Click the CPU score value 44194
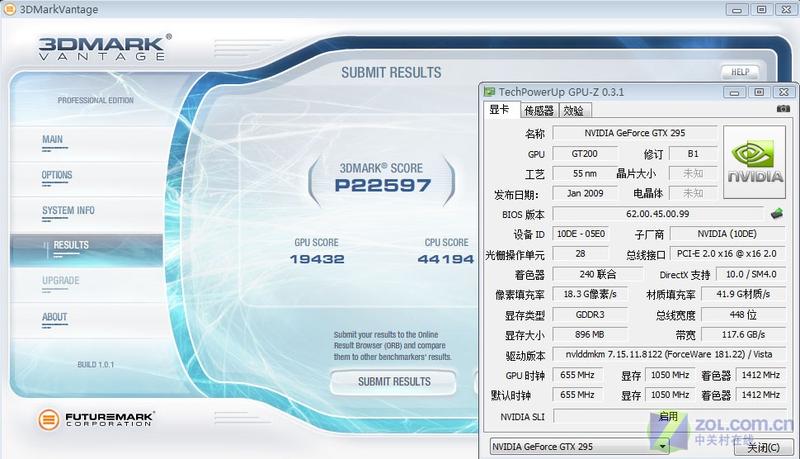The height and width of the screenshot is (459, 800). click(446, 259)
